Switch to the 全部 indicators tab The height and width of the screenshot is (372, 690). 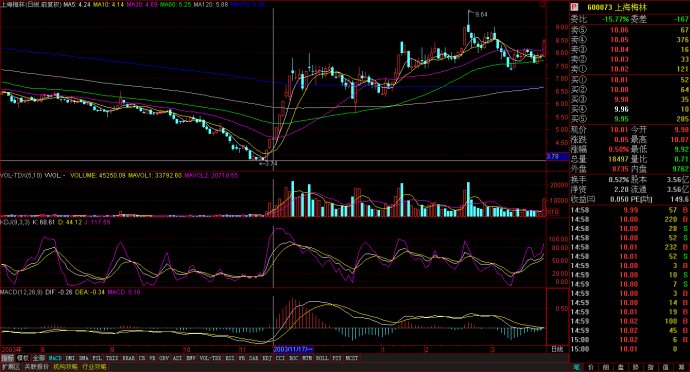tap(39, 358)
